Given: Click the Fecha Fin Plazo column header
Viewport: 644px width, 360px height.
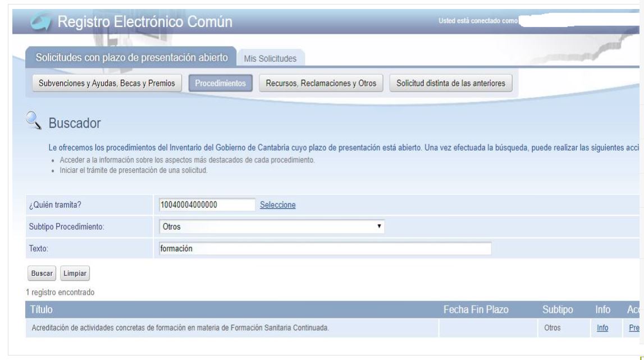Looking at the screenshot, I should point(479,309).
